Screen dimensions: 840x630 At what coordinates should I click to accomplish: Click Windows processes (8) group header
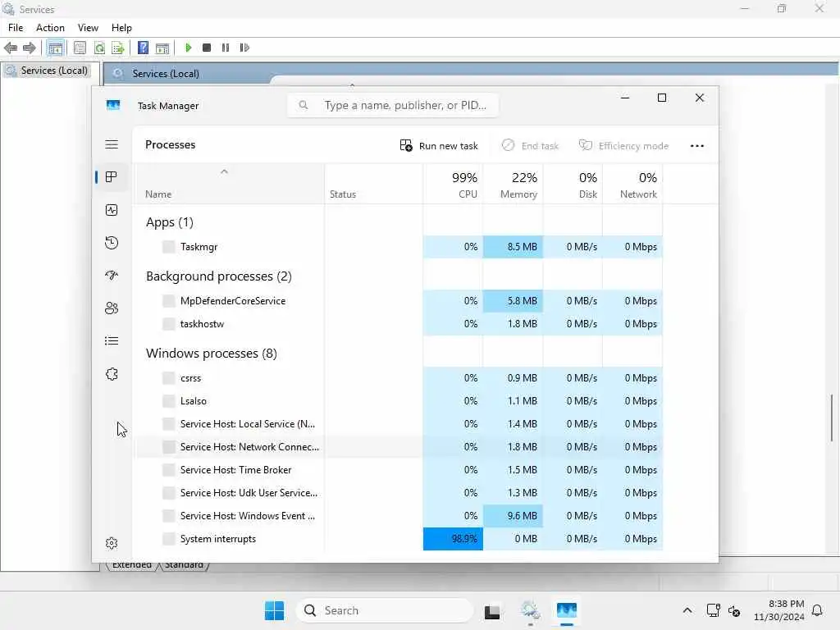click(211, 354)
